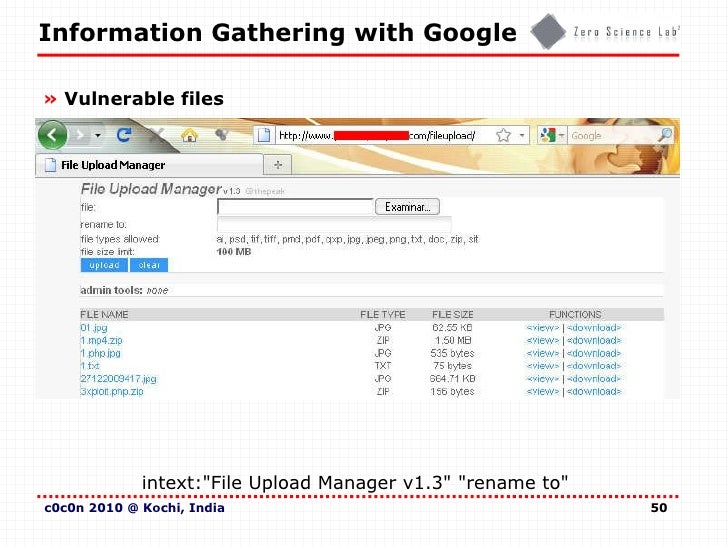
Task: Open the 1.mp4.zip file link
Action: 101,340
